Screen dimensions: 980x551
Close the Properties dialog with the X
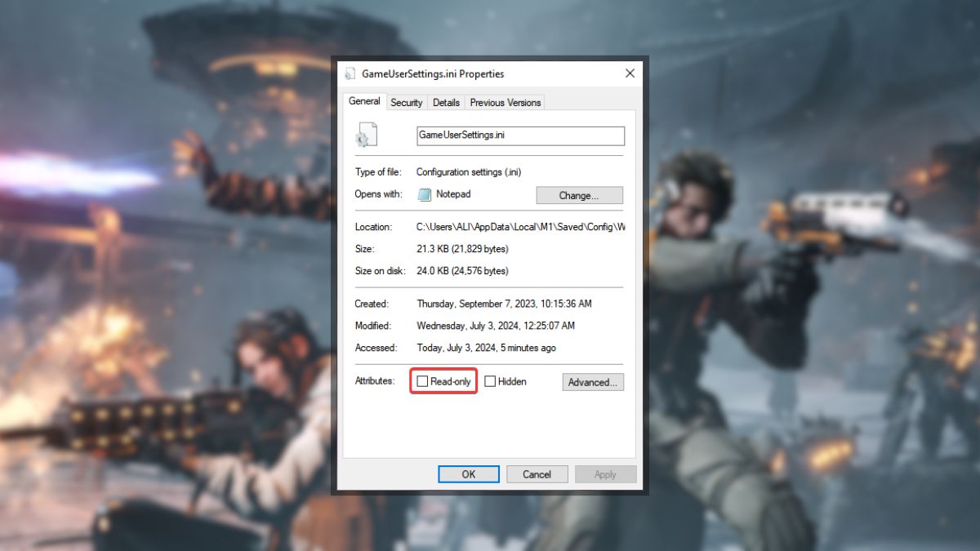click(629, 73)
